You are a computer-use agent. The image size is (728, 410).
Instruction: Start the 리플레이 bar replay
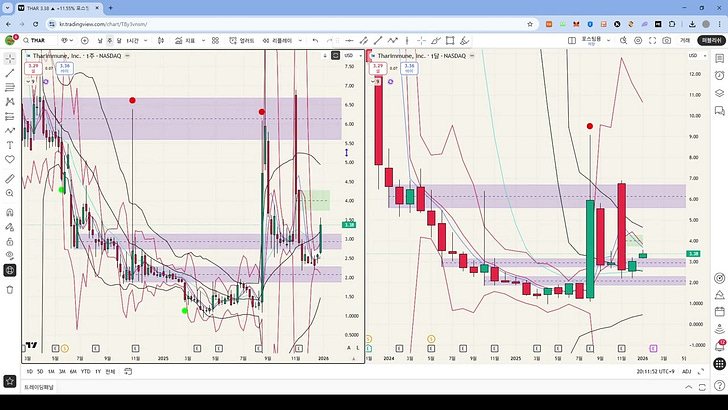pyautogui.click(x=278, y=40)
